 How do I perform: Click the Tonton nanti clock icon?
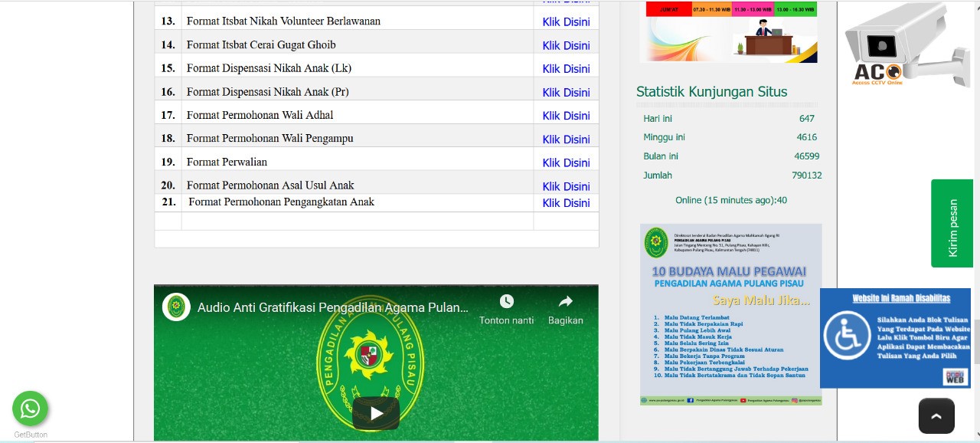506,301
